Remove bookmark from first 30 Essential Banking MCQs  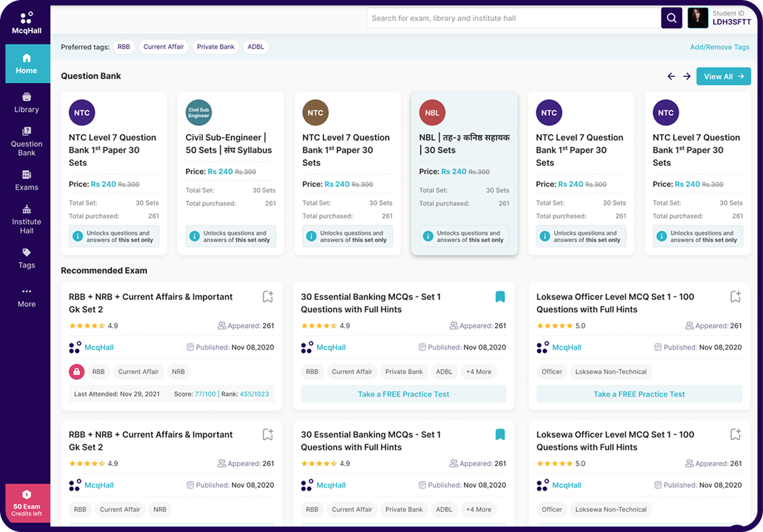click(x=500, y=297)
